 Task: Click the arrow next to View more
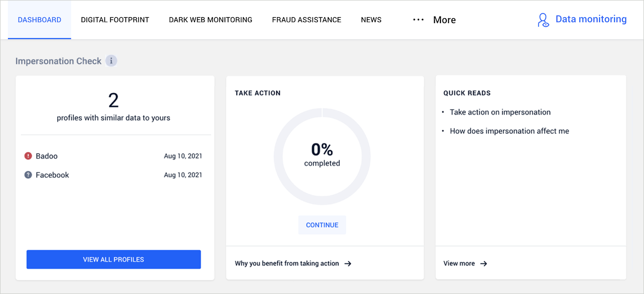483,263
